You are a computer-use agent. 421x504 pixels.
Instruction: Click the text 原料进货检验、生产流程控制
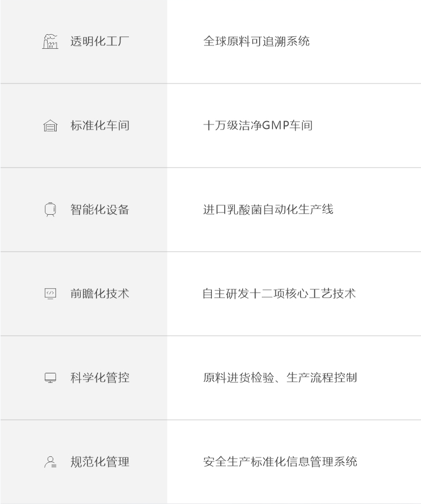280,378
